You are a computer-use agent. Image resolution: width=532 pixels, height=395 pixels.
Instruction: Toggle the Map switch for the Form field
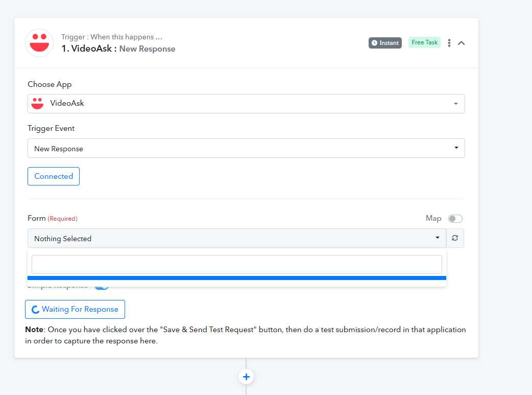coord(455,219)
